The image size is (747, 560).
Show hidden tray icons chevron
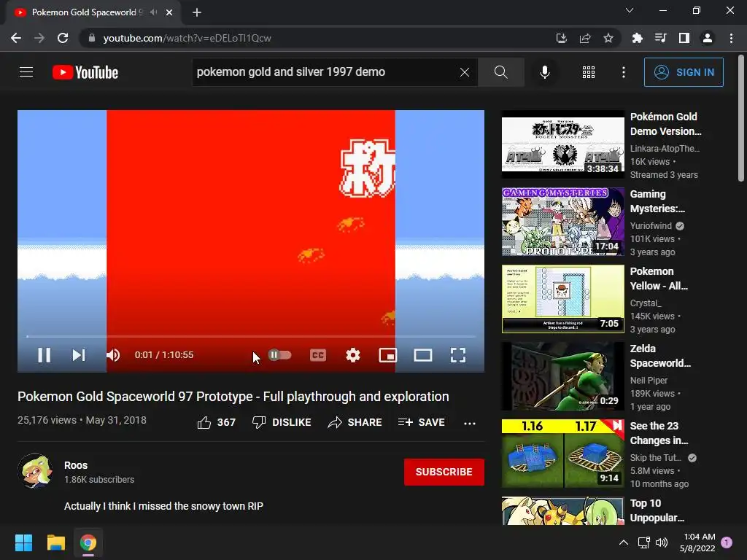tap(624, 542)
